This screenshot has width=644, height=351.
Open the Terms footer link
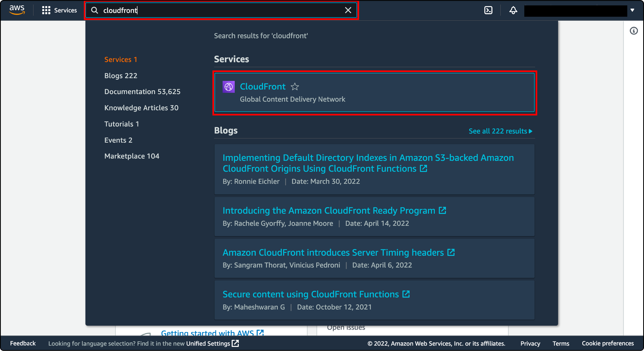click(x=561, y=343)
